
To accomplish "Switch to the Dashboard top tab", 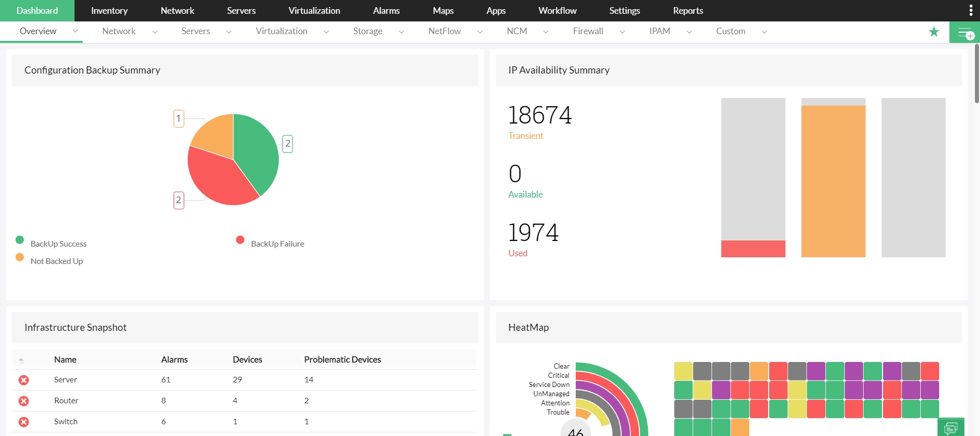I will click(x=37, y=11).
